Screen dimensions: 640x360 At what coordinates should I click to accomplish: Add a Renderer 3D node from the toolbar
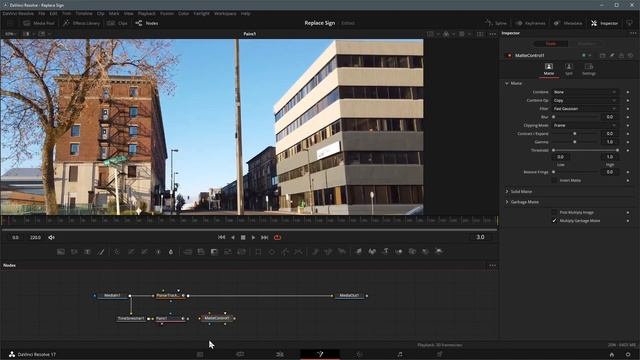point(439,252)
